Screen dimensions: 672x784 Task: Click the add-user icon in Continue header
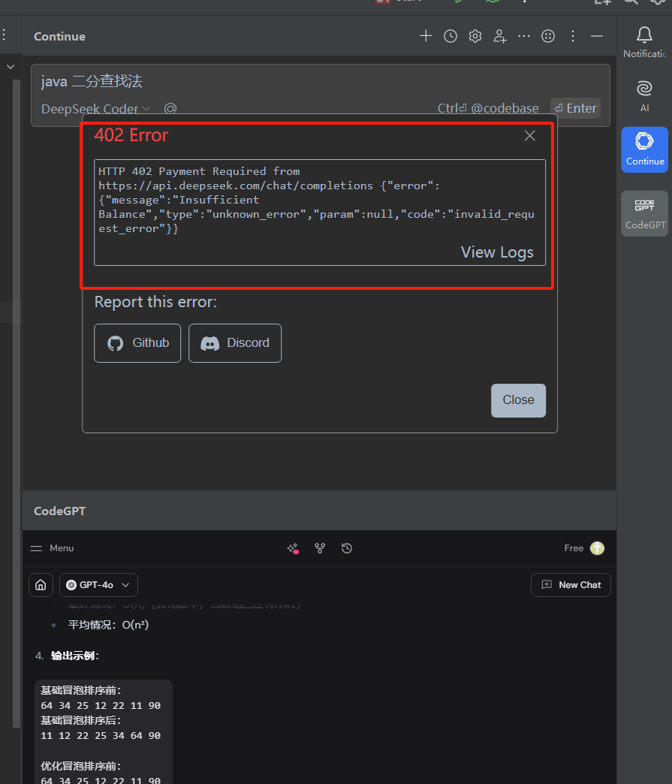pyautogui.click(x=499, y=36)
